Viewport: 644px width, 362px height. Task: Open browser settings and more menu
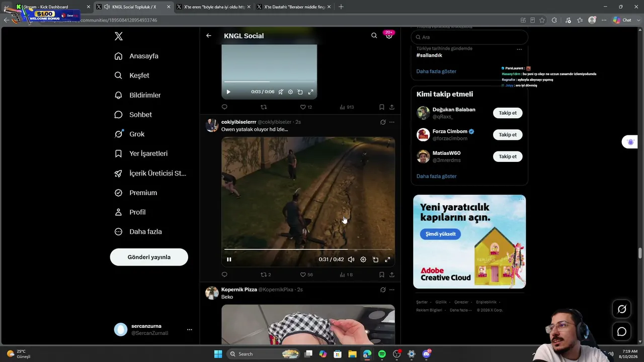(x=604, y=20)
